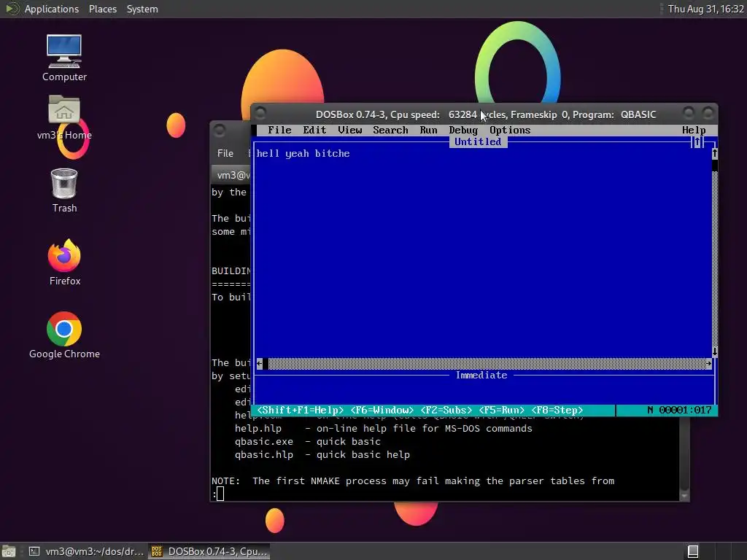Open the QBasic File menu
747x560 pixels.
[279, 130]
